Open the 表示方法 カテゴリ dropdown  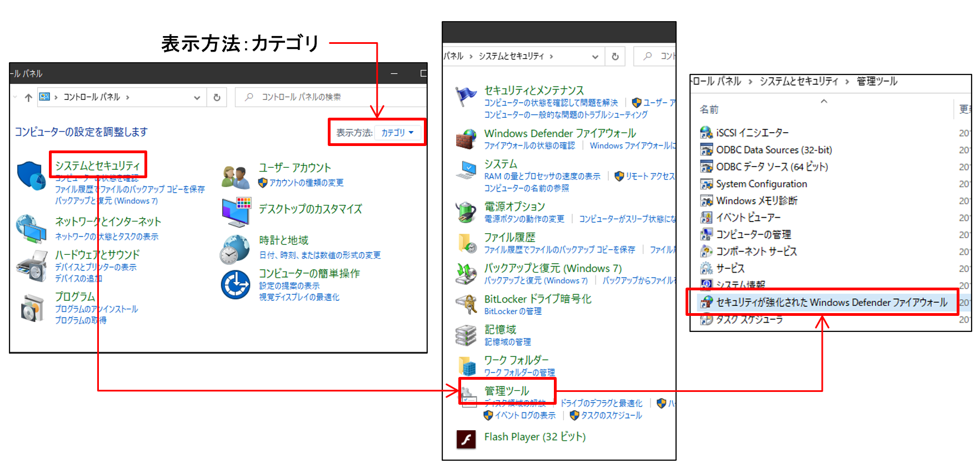pos(398,133)
